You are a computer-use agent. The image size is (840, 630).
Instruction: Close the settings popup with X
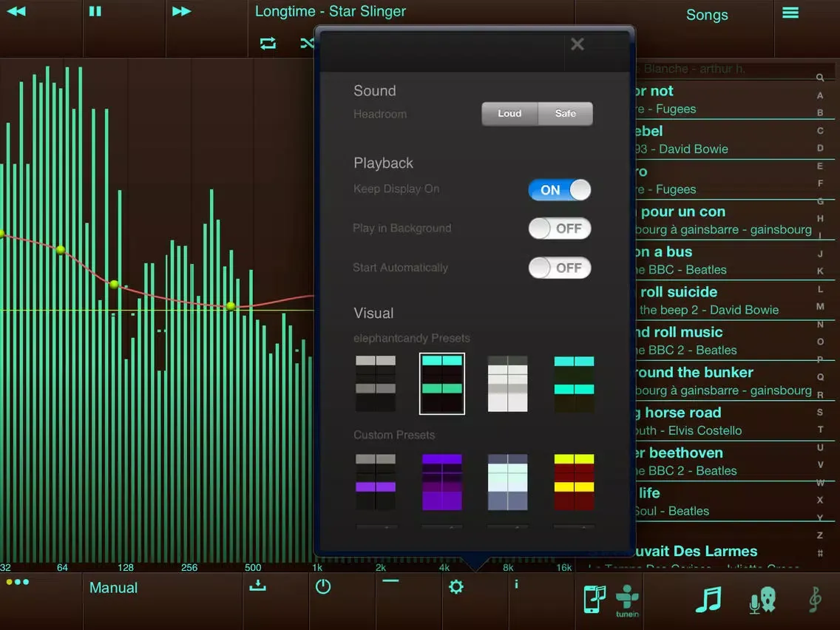pos(577,44)
